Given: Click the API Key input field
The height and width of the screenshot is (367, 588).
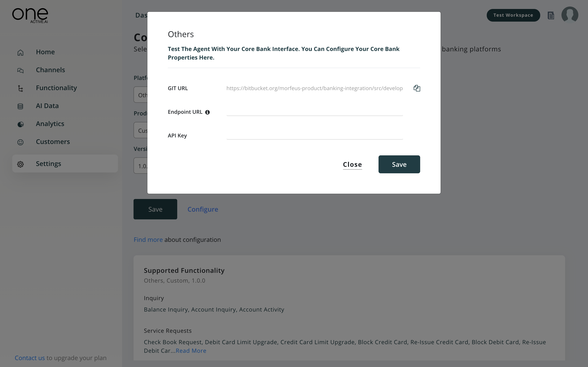Looking at the screenshot, I should click(315, 135).
